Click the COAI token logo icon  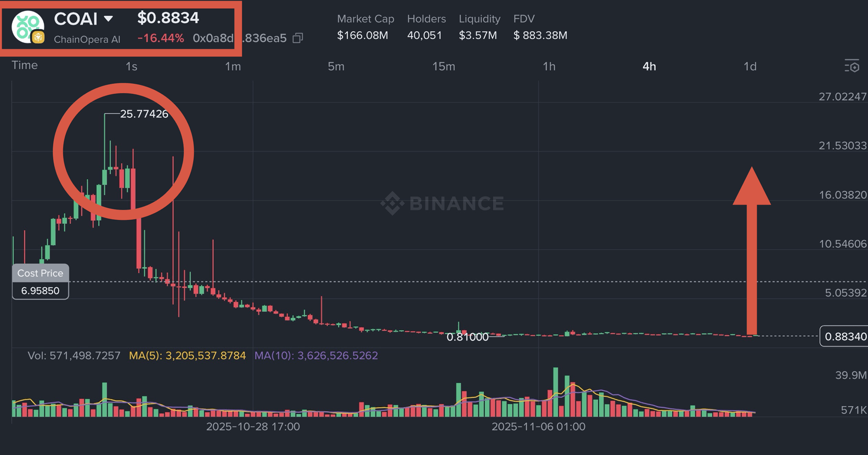[x=27, y=26]
